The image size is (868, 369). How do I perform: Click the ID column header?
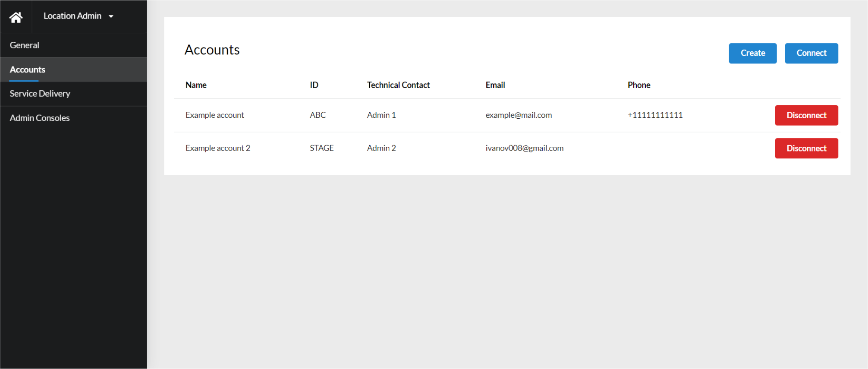314,85
